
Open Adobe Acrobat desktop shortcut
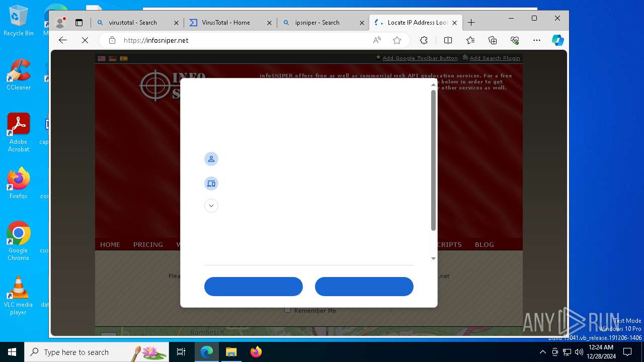19,133
